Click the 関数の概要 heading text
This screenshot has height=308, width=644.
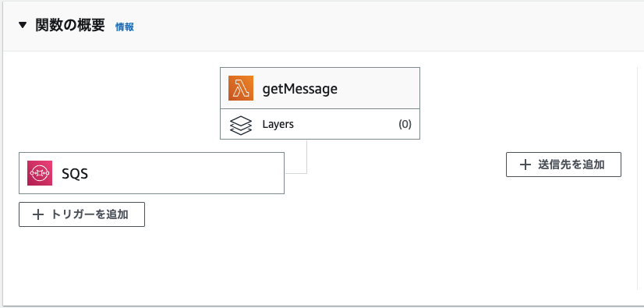(70, 26)
